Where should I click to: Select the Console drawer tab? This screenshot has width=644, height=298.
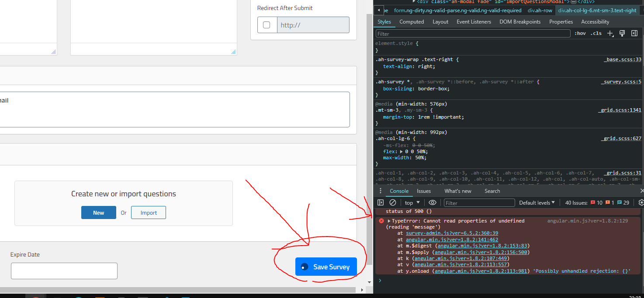[399, 191]
